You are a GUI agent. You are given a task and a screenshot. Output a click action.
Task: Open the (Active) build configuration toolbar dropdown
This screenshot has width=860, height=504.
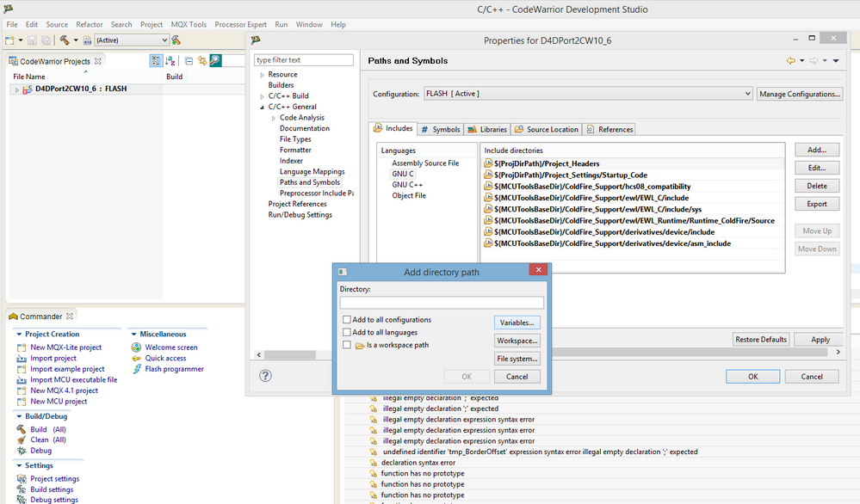[132, 40]
